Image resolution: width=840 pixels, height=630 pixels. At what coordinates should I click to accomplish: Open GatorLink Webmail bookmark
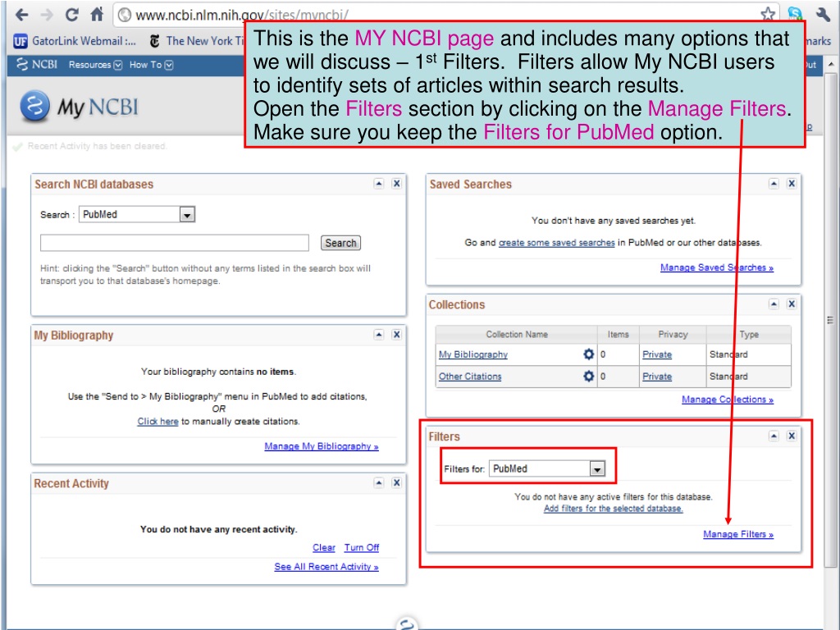click(x=75, y=41)
